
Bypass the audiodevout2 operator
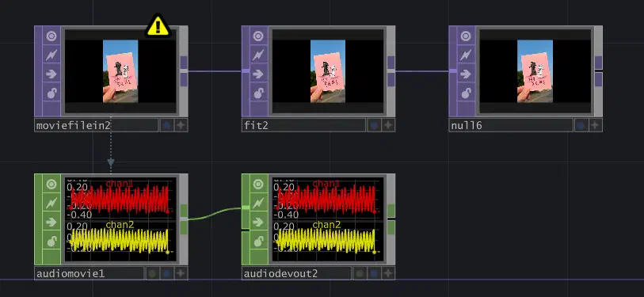coord(259,222)
